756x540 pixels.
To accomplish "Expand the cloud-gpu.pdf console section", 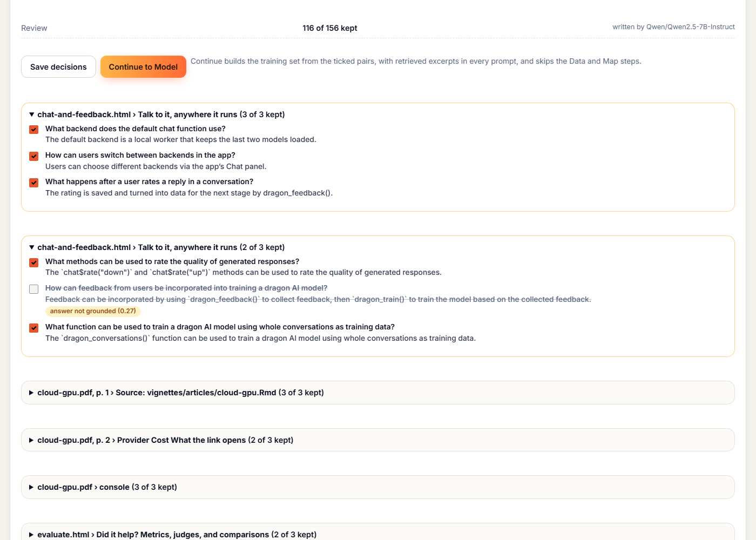I will pyautogui.click(x=378, y=487).
